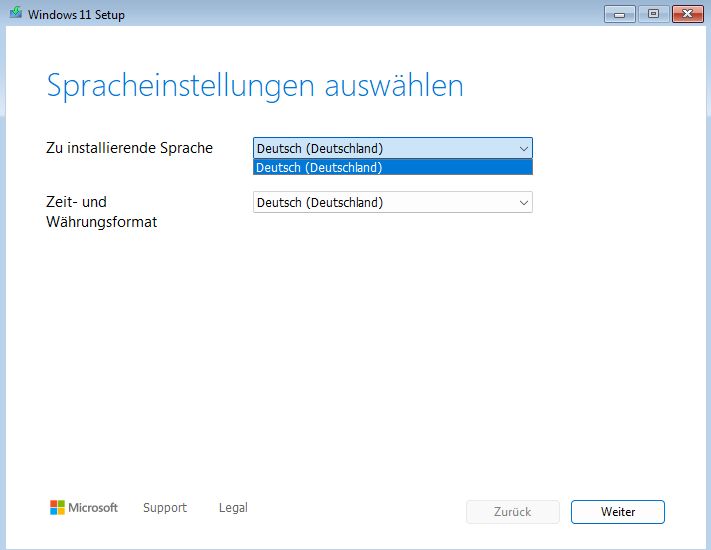711x550 pixels.
Task: Select highlighted 'Deutsch (Deutschland)' list option
Action: 393,167
